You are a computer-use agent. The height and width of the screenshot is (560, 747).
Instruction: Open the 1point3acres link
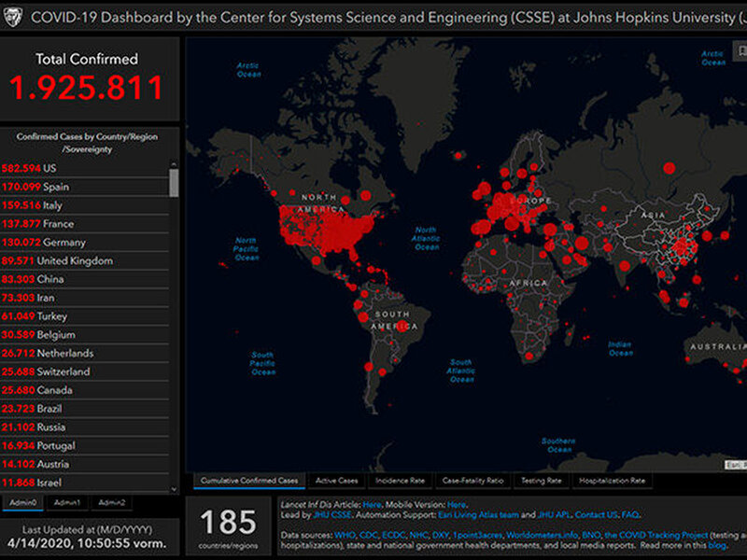477,535
